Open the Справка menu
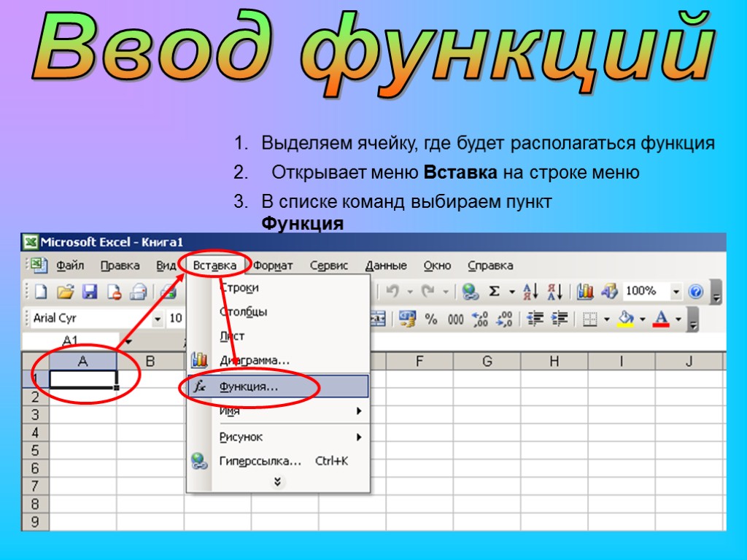 pyautogui.click(x=490, y=265)
